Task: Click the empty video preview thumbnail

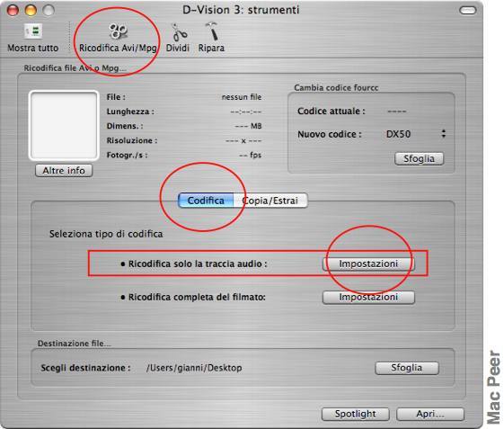Action: [64, 126]
